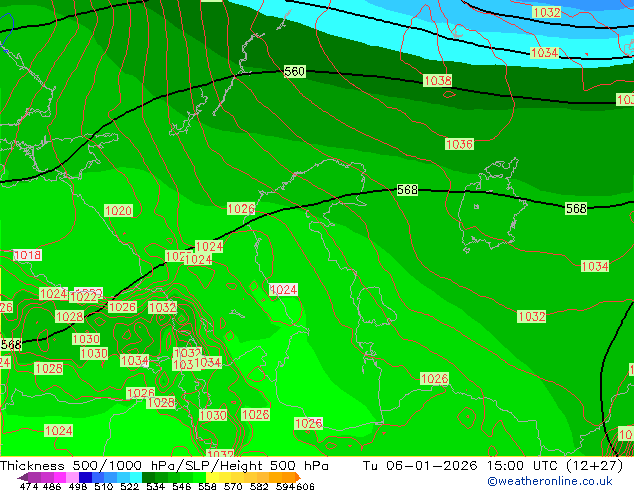Click the legend value 474
The width and height of the screenshot is (634, 490).
(29, 486)
